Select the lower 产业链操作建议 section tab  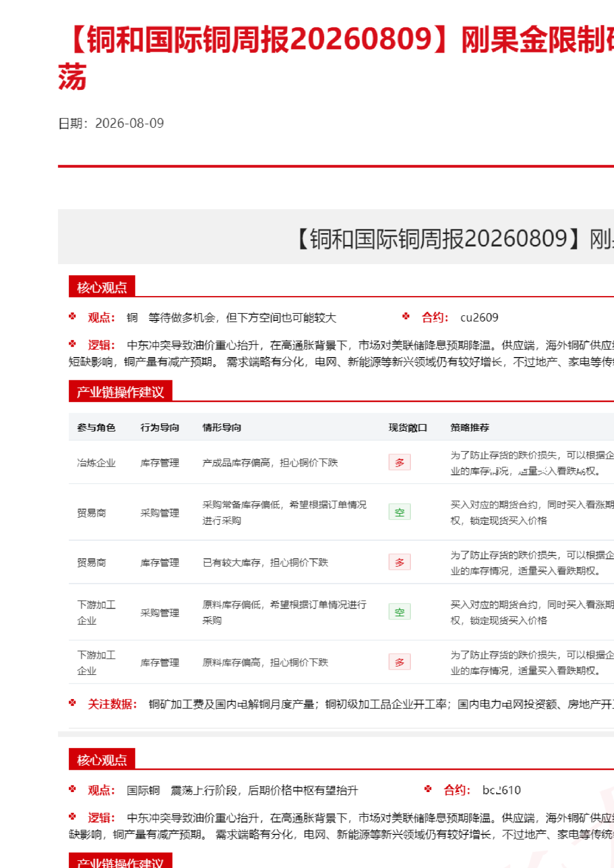tap(120, 861)
